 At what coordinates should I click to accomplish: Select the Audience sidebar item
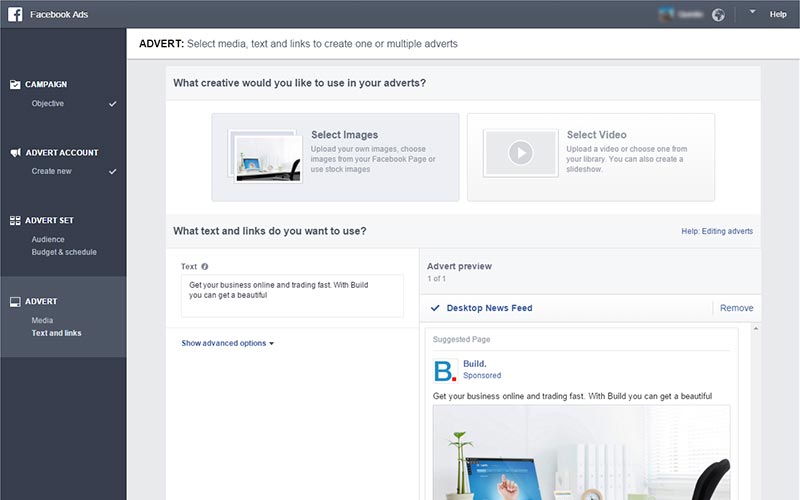point(48,239)
